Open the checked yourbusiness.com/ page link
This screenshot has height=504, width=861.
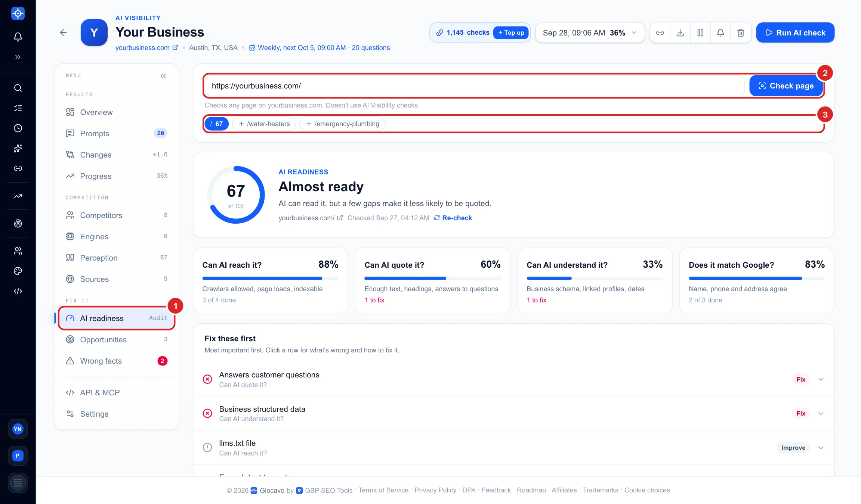[x=310, y=218]
